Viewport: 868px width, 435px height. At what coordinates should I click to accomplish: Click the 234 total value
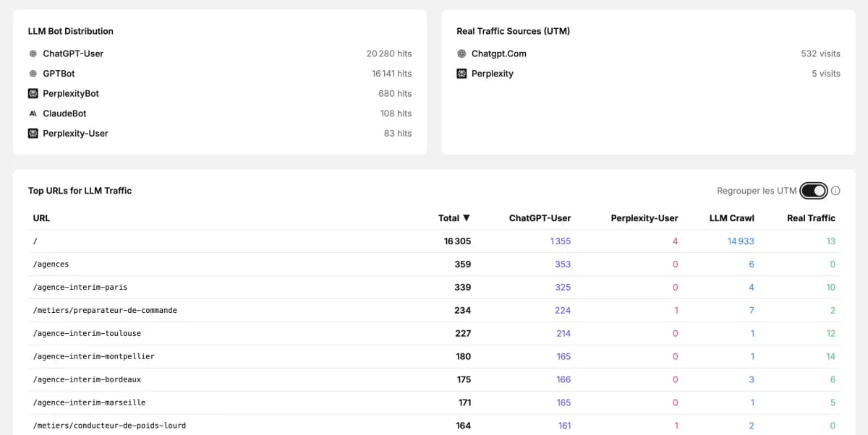coord(463,311)
